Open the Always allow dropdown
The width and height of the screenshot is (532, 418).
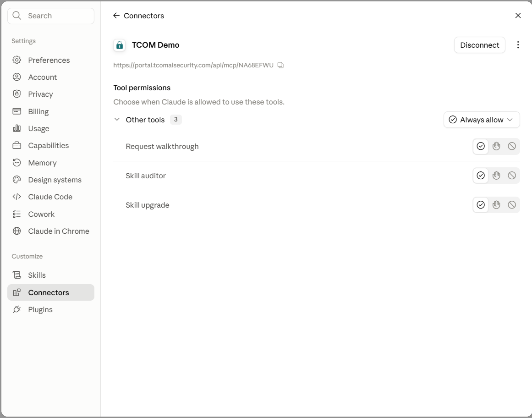[482, 120]
